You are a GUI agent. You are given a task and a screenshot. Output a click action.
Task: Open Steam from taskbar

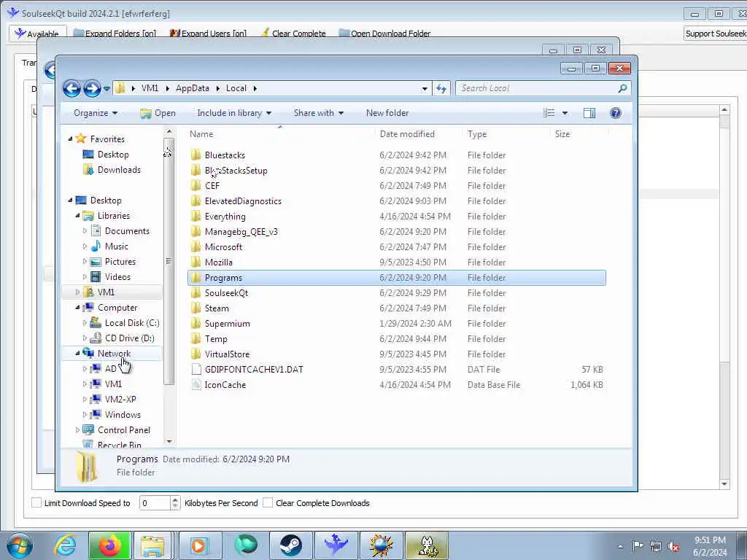[x=290, y=545]
